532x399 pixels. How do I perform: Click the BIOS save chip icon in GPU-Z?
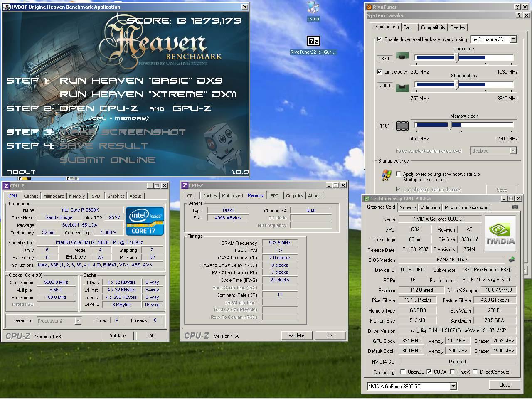(x=512, y=260)
